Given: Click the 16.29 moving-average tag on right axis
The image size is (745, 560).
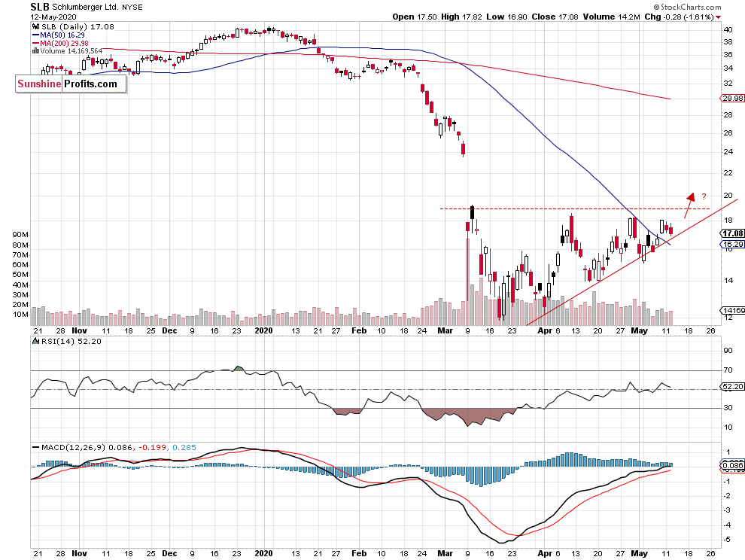Looking at the screenshot, I should coord(732,245).
